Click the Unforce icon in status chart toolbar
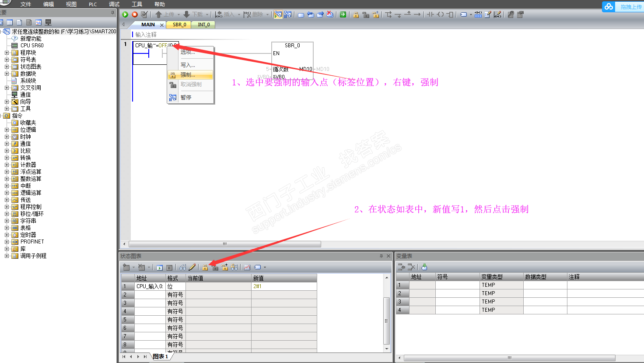This screenshot has width=644, height=363. pyautogui.click(x=215, y=267)
